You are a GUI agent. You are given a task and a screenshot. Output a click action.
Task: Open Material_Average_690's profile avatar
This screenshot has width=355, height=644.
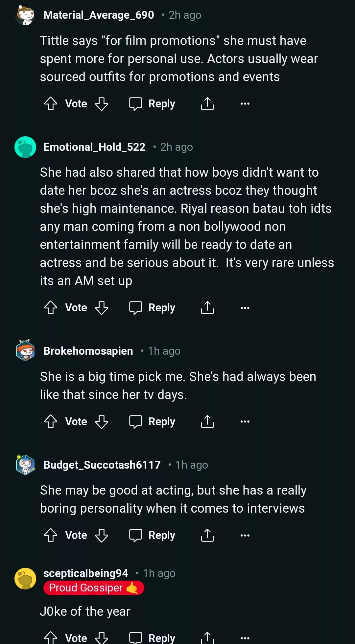[25, 15]
